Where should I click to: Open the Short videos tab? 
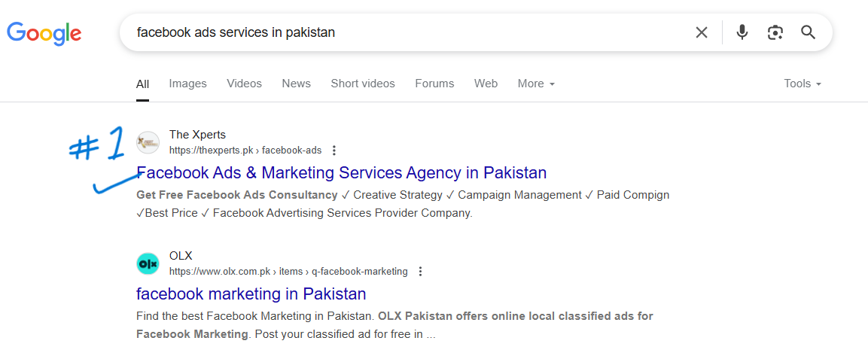click(363, 84)
